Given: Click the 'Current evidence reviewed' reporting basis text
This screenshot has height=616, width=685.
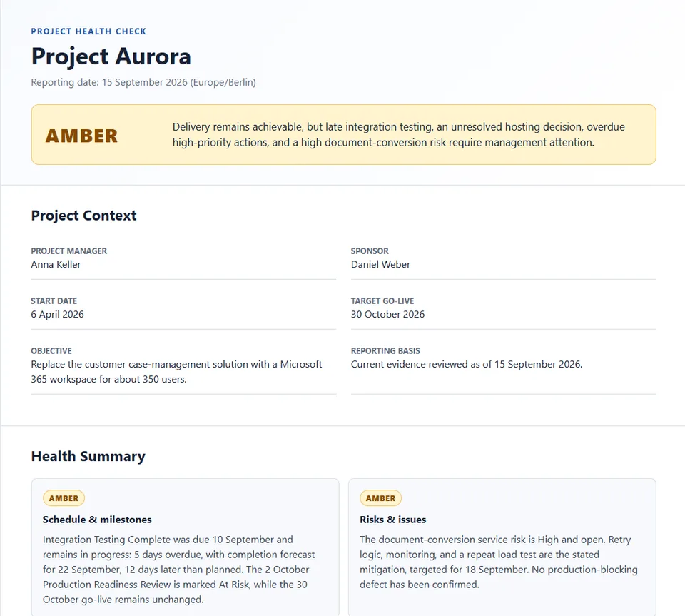Looking at the screenshot, I should [467, 364].
